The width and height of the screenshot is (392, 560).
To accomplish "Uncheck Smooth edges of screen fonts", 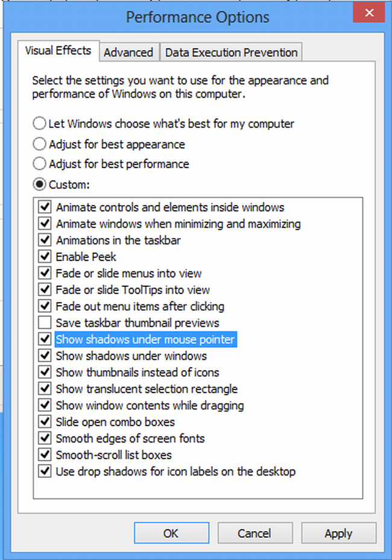I will pos(45,438).
